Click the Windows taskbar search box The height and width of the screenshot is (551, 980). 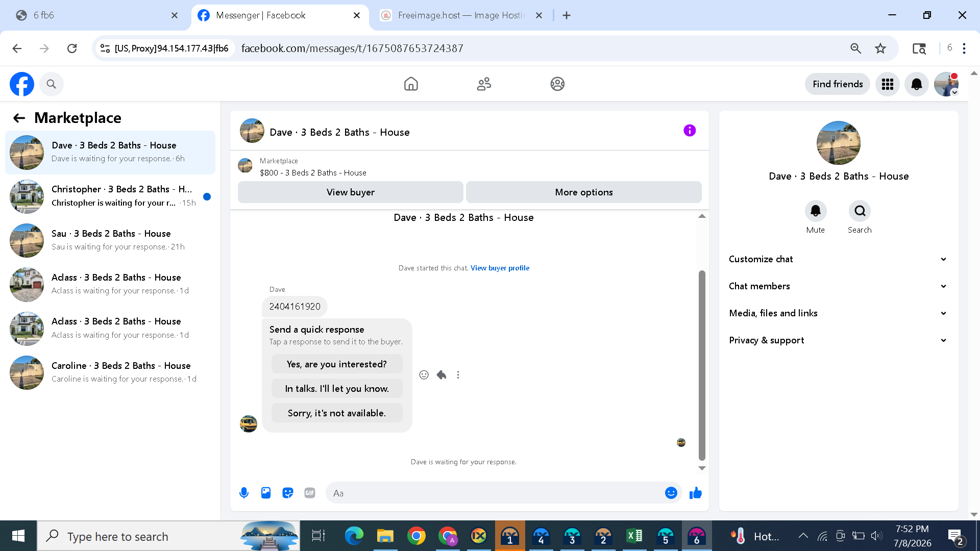(x=168, y=536)
